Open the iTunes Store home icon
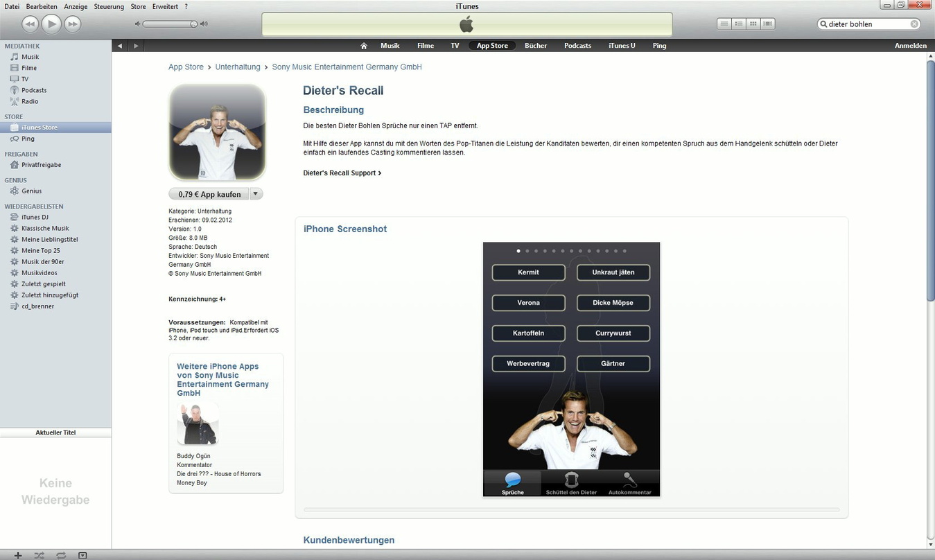 pyautogui.click(x=364, y=46)
